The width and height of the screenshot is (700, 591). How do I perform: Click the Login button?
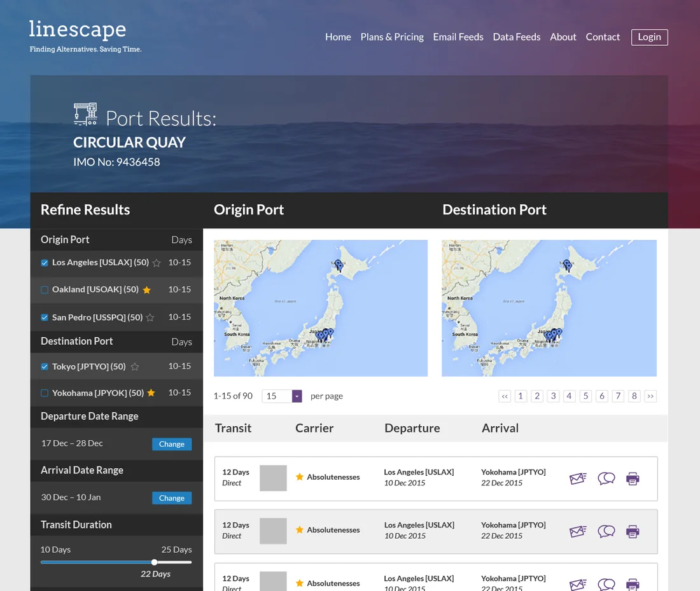[650, 37]
